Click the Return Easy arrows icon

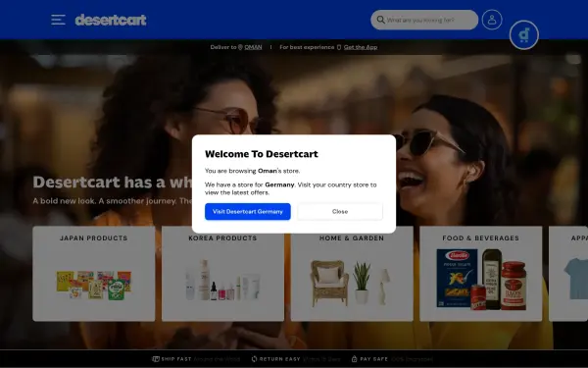coord(254,359)
